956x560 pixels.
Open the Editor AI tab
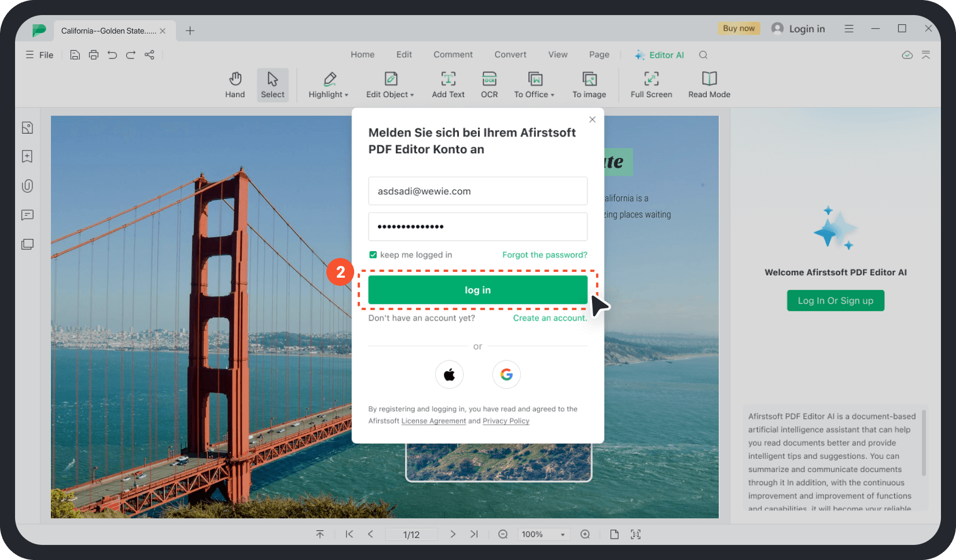point(659,55)
